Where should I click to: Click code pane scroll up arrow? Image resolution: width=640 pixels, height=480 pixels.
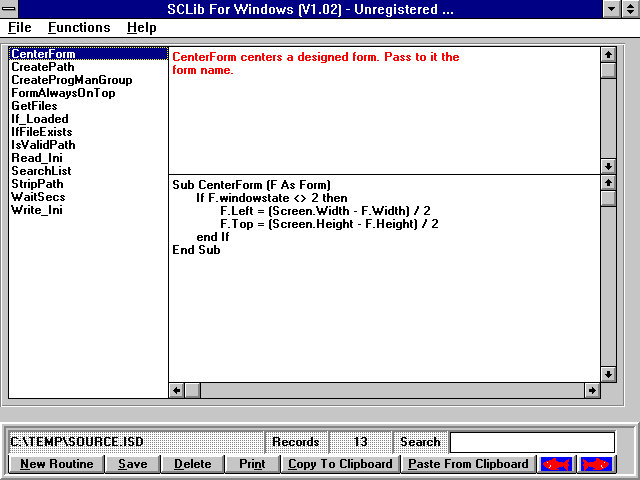click(x=608, y=184)
